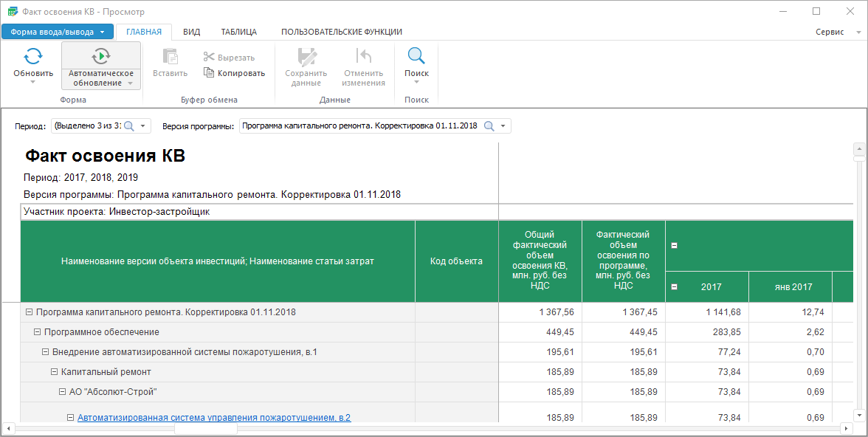Viewport: 868px width, 437px height.
Task: Switch to the ВИД tab
Action: [191, 32]
